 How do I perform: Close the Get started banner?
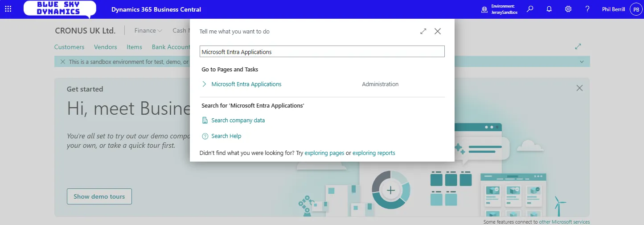tap(579, 88)
